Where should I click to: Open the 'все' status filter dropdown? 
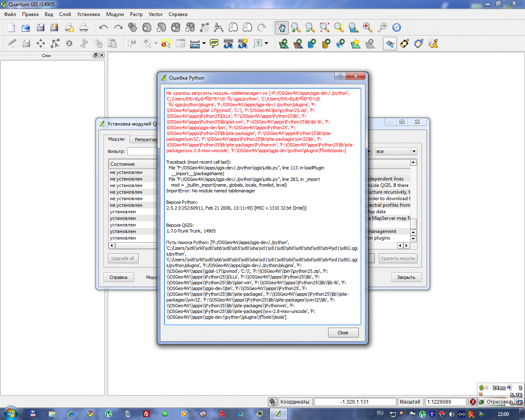coord(396,151)
